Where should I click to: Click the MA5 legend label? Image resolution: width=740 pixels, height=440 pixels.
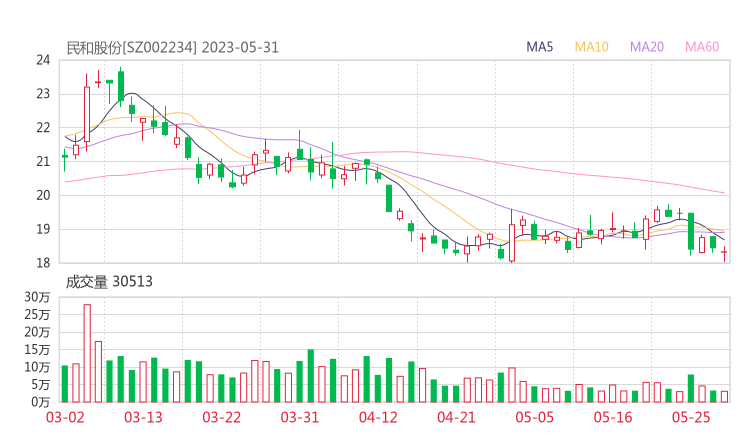point(539,47)
